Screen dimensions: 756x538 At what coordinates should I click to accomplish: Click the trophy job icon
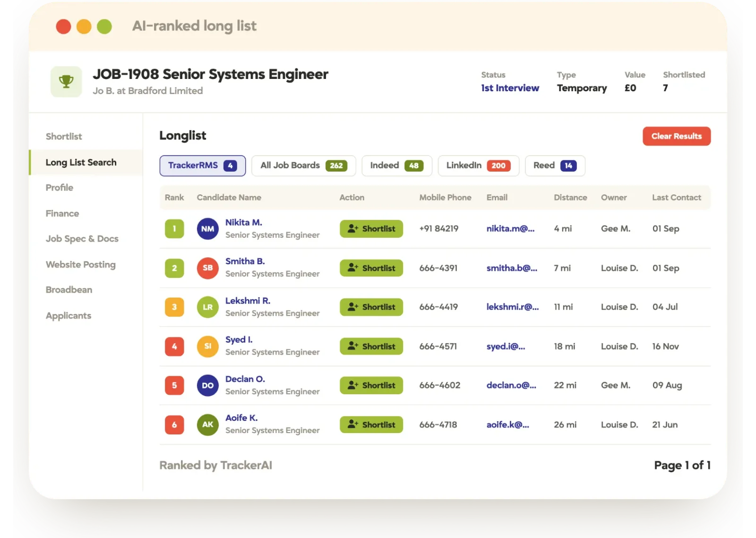[x=66, y=82]
